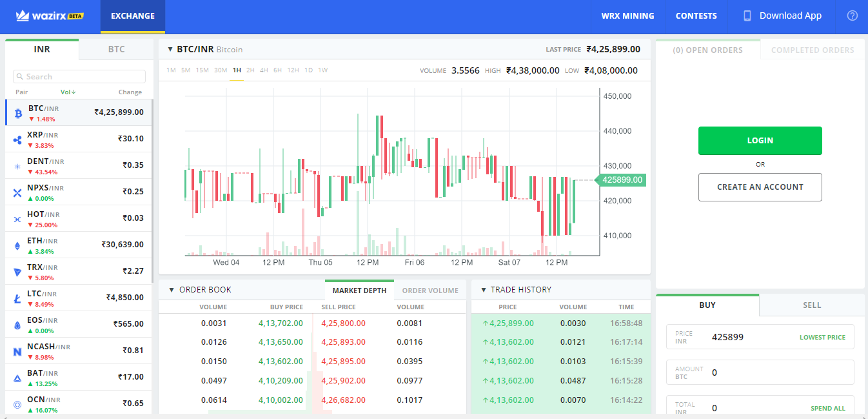The image size is (868, 419).
Task: Select the 5M chart interval
Action: pos(186,70)
